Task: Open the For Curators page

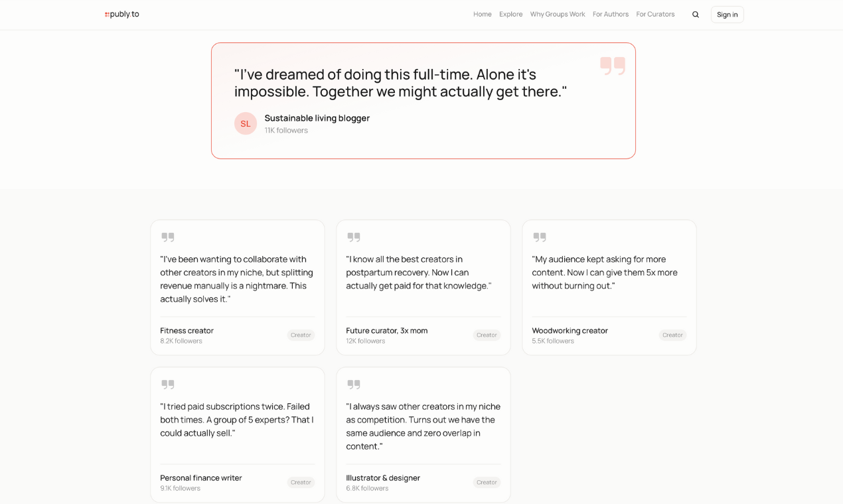Action: (655, 14)
